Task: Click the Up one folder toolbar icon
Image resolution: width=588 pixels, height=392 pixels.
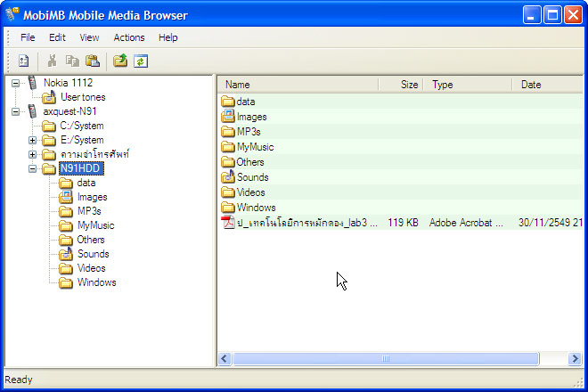Action: tap(120, 61)
